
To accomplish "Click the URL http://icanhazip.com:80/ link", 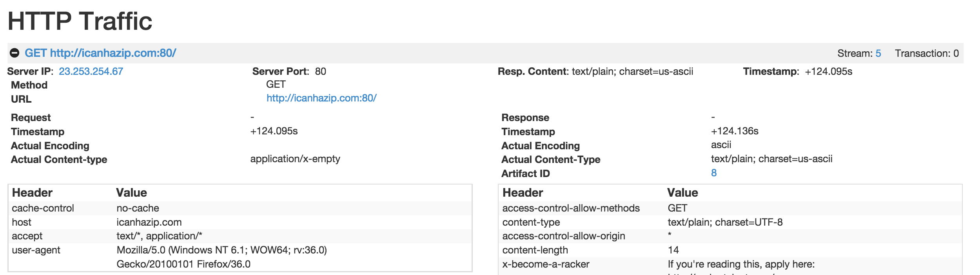I will click(321, 98).
